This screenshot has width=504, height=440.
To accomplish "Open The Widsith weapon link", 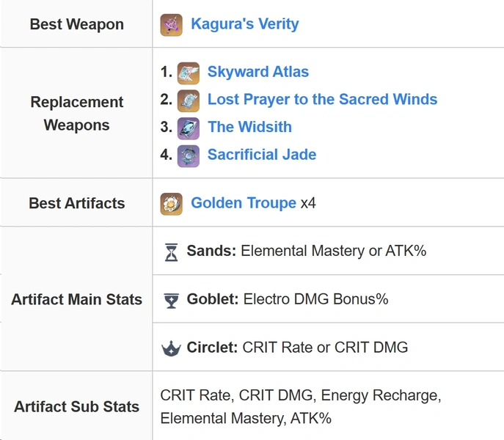I will coord(249,127).
